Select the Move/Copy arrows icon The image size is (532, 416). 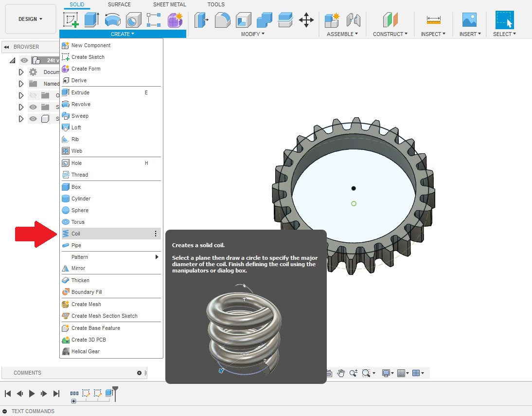(306, 20)
